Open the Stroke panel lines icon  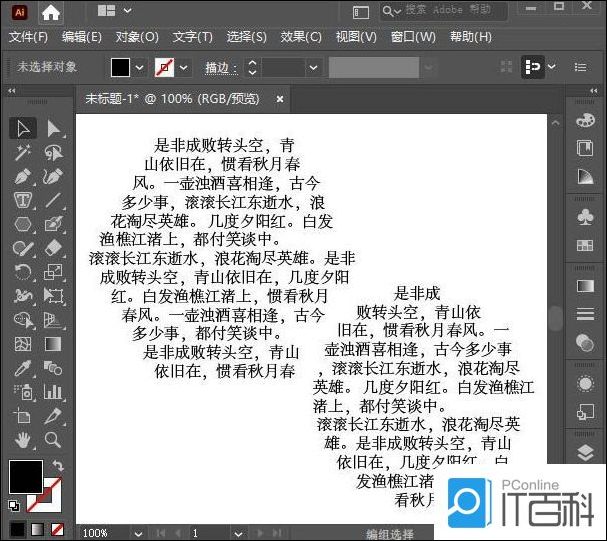(x=585, y=314)
